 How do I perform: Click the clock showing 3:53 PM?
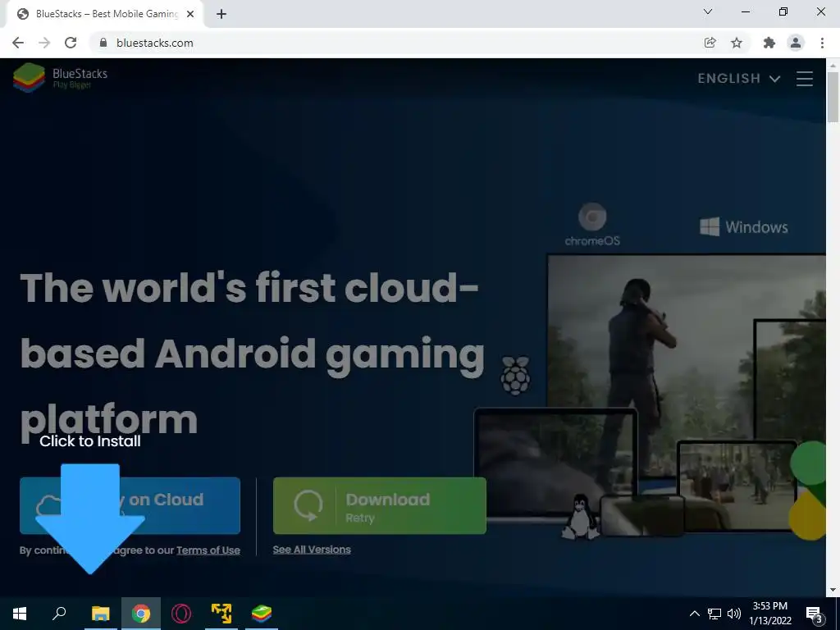click(x=769, y=614)
